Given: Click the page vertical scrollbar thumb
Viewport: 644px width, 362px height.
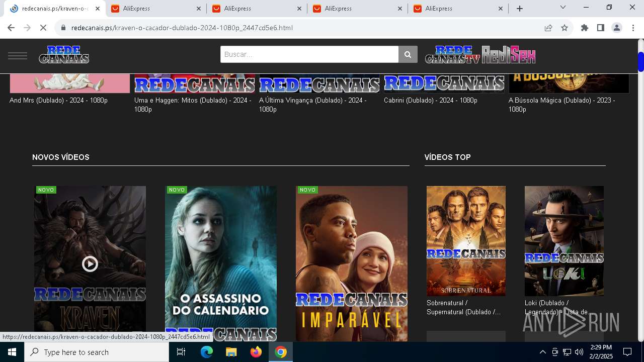Looking at the screenshot, I should (640, 61).
